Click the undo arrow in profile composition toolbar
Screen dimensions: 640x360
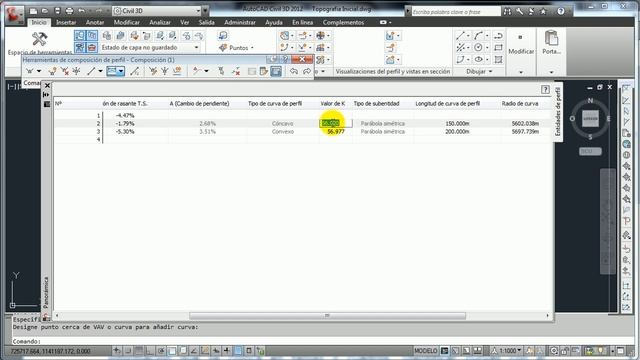(x=293, y=71)
